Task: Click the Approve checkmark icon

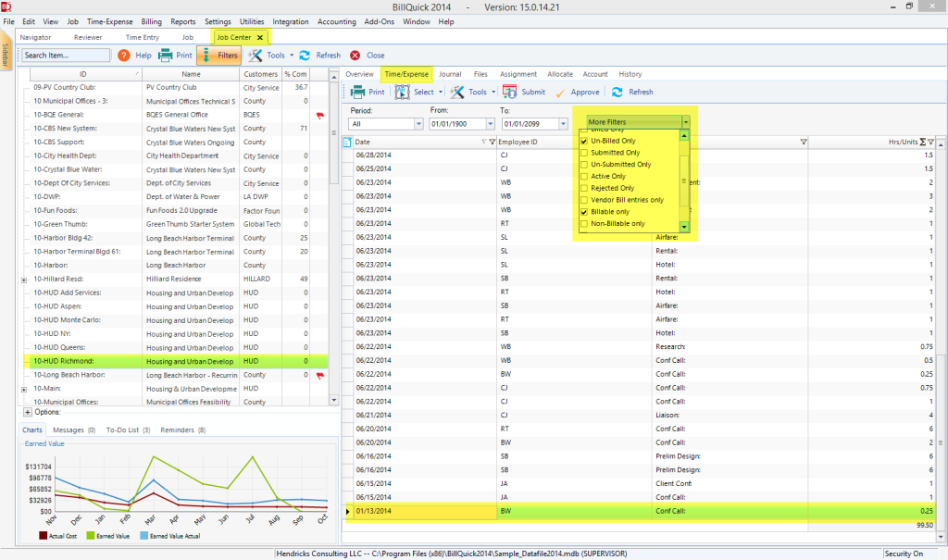Action: (560, 93)
